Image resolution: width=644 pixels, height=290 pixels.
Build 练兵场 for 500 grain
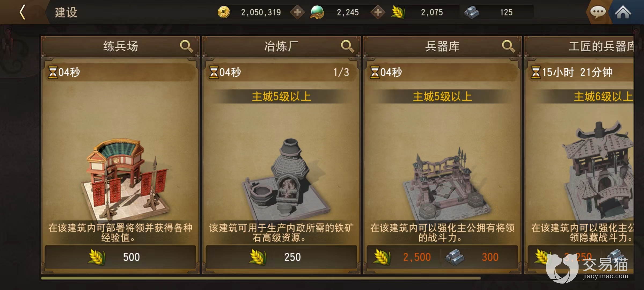pos(120,257)
